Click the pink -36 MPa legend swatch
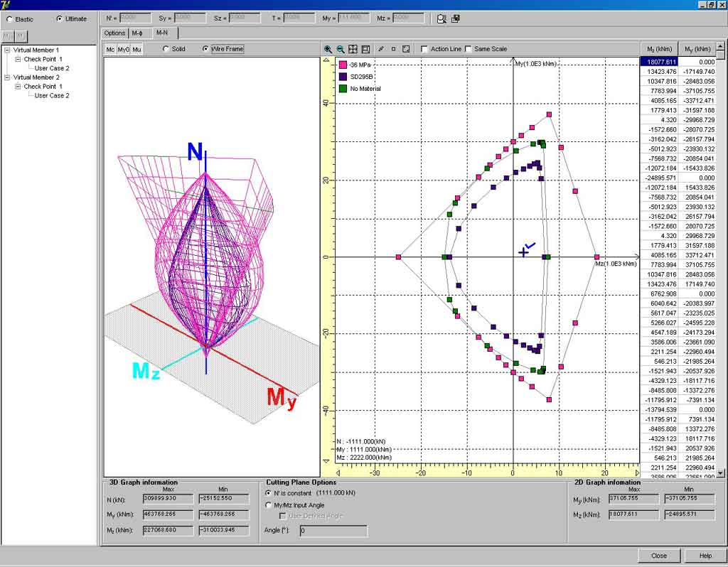The image size is (728, 567). (x=343, y=65)
